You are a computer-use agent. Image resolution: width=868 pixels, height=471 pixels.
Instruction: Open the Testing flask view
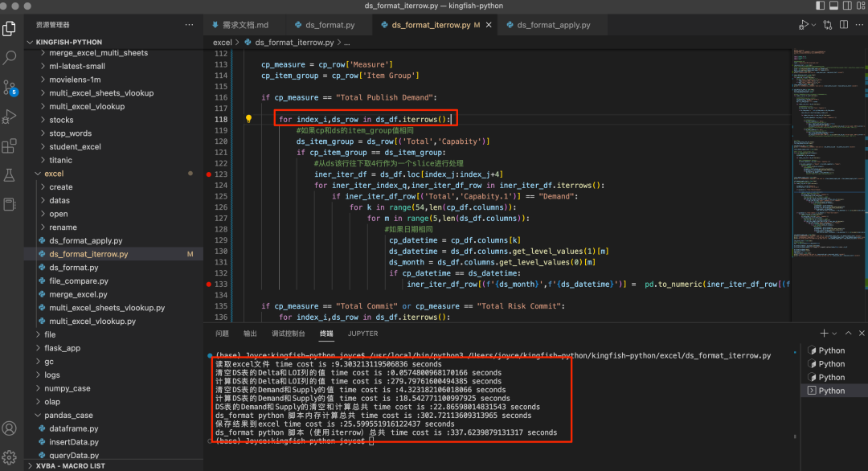pos(10,175)
